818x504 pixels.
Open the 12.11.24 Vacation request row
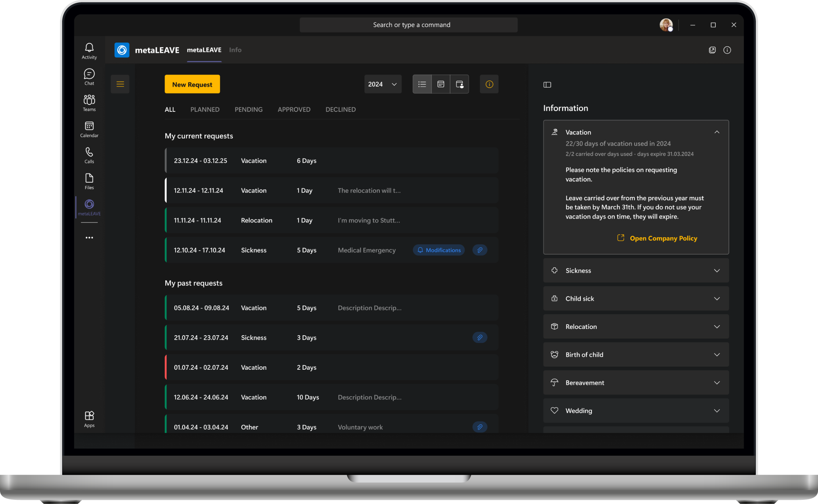click(331, 190)
